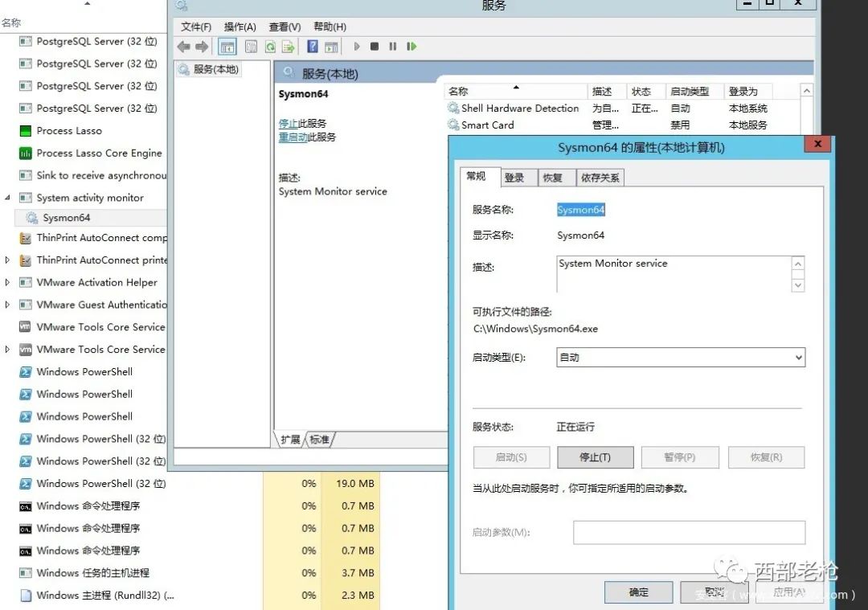The image size is (868, 610).
Task: Expand second VMware Tools Core Service group
Action: pos(7,350)
